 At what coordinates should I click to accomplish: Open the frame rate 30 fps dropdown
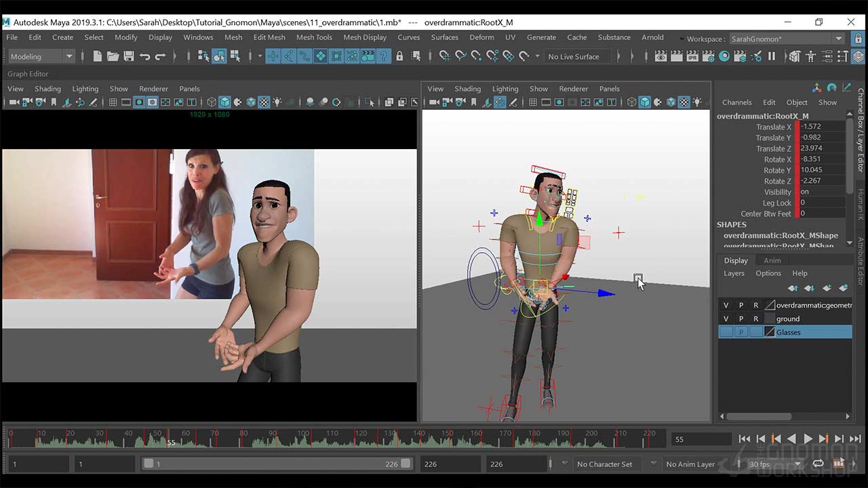pyautogui.click(x=774, y=464)
